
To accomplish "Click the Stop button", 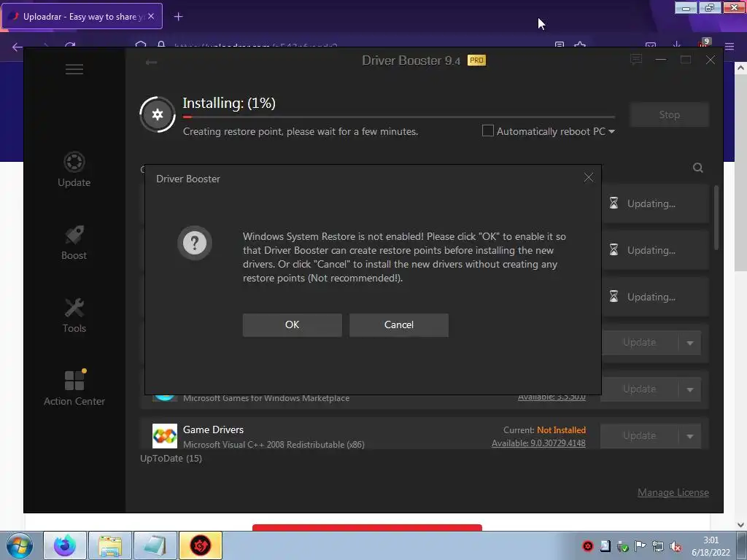I will (x=669, y=114).
